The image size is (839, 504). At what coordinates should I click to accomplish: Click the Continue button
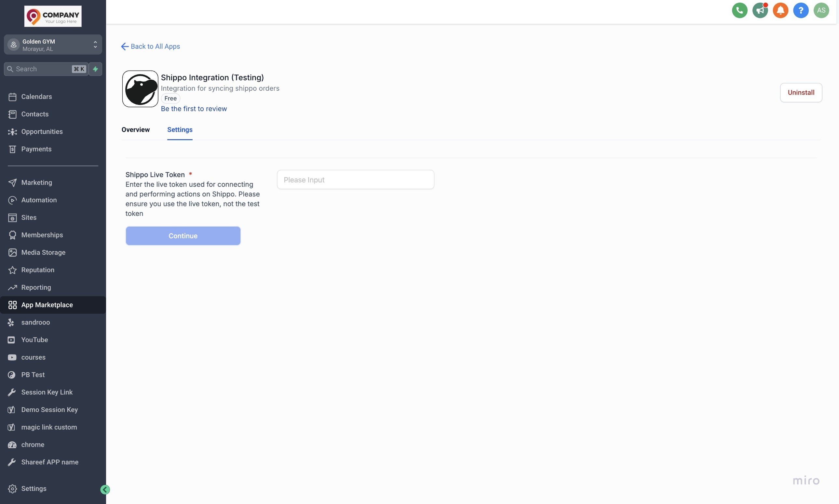183,236
